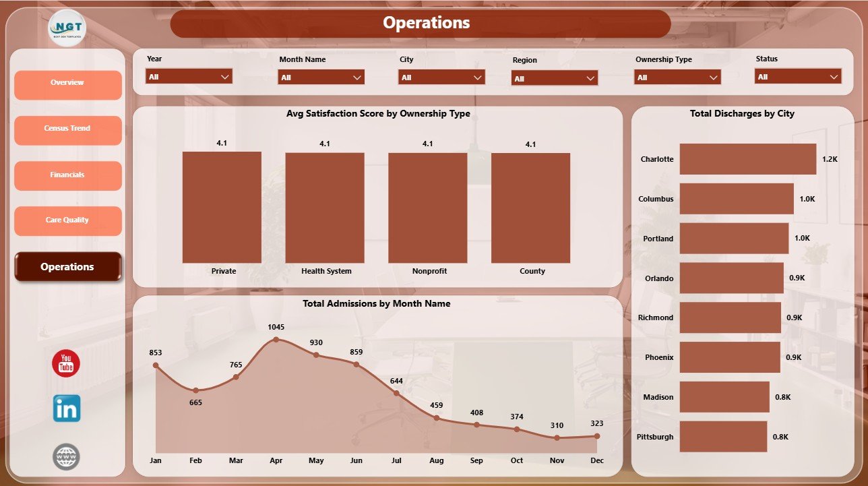Select the Operations navigation button
Screen dimensions: 868x486
[x=67, y=267]
